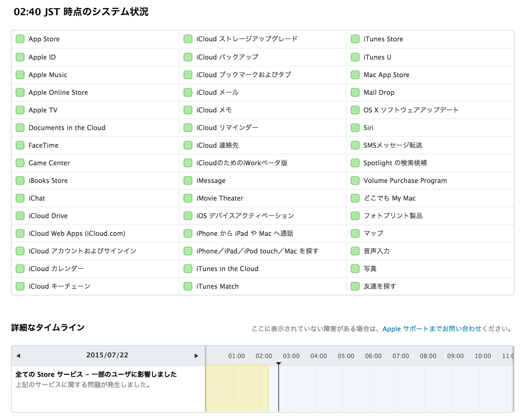Click the 写真 status icon
This screenshot has height=420, width=523.
click(355, 269)
